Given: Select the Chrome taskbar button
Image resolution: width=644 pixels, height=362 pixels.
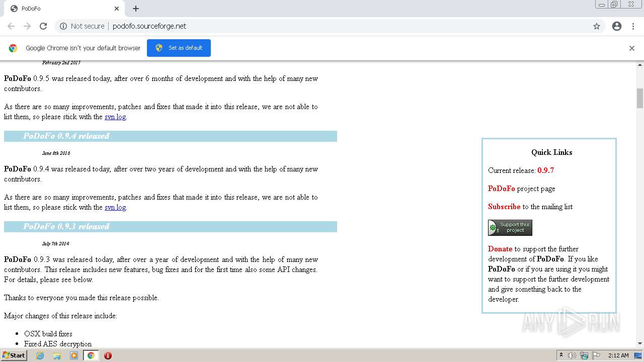Looking at the screenshot, I should (91, 355).
